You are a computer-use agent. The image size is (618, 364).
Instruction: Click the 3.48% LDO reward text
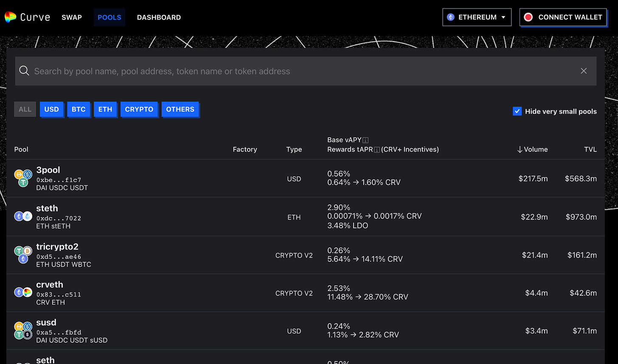[x=348, y=226]
